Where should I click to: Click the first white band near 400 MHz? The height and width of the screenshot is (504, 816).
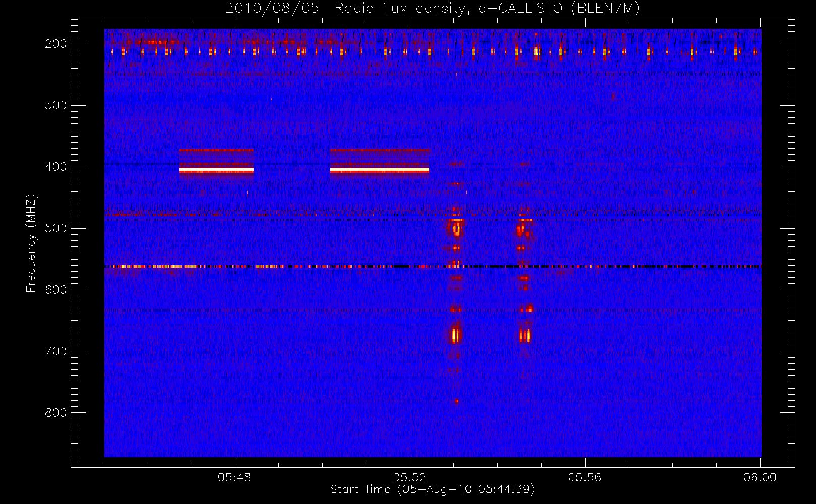216,170
